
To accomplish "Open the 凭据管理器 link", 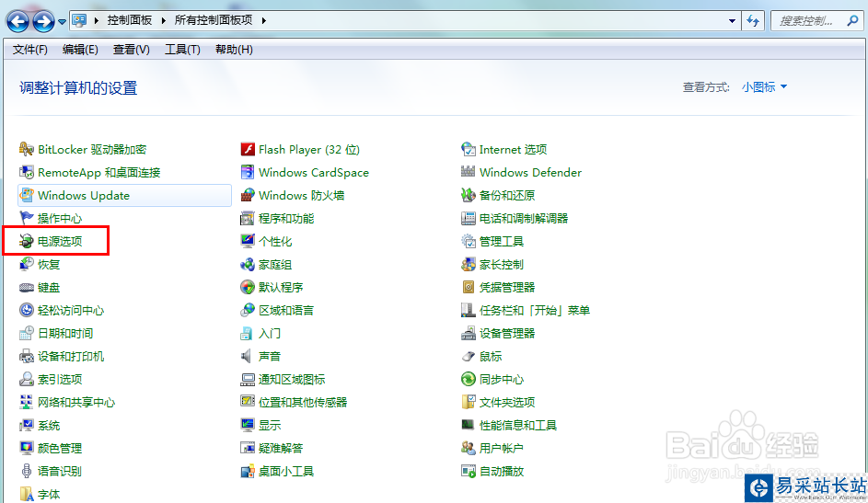I will tap(507, 288).
